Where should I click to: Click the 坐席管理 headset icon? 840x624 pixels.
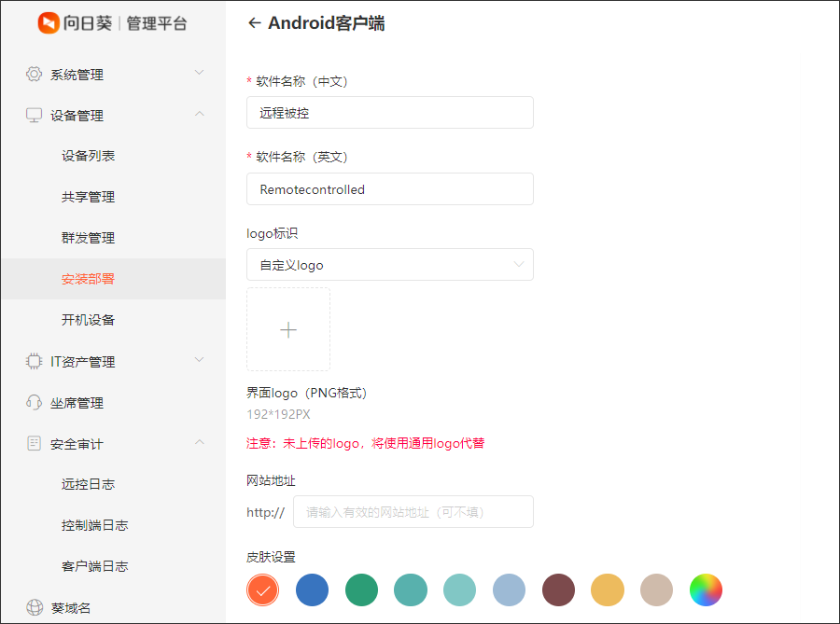(x=35, y=403)
